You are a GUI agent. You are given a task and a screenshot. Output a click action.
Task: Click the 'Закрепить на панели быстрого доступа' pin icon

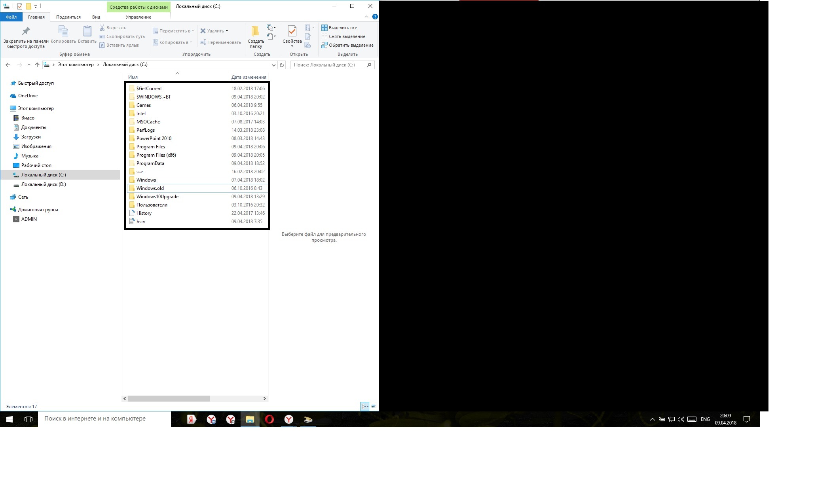point(26,31)
